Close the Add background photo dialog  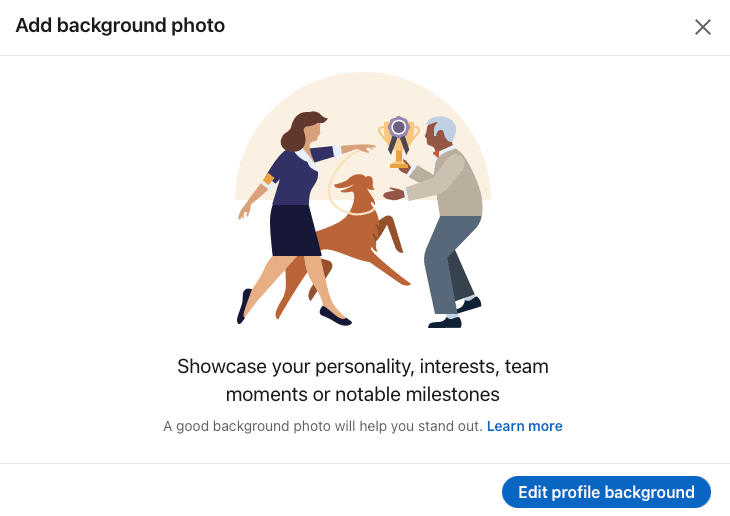[703, 27]
